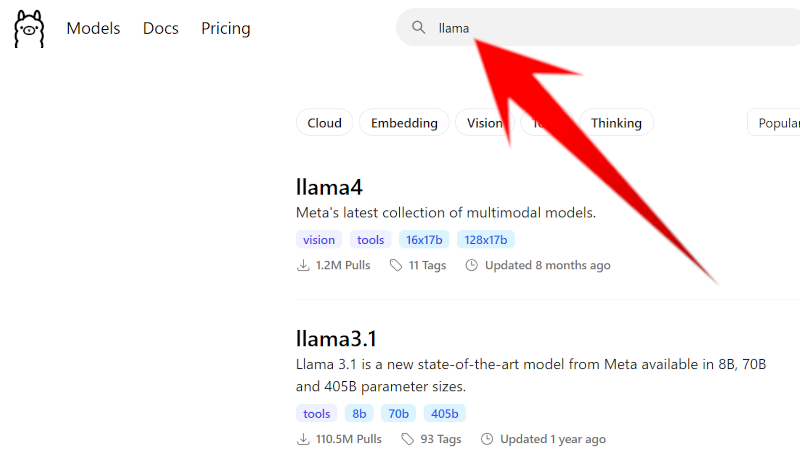Click the tag icon beside 11 Tags
This screenshot has height=450, width=800.
[396, 266]
